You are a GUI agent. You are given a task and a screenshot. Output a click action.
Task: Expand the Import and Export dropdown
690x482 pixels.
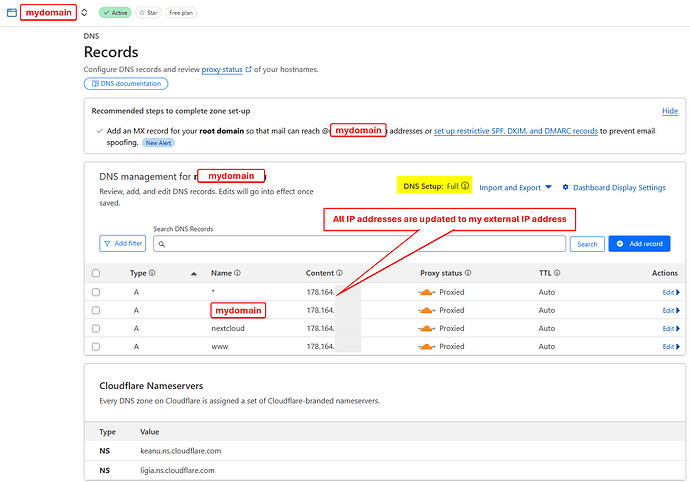pyautogui.click(x=515, y=188)
